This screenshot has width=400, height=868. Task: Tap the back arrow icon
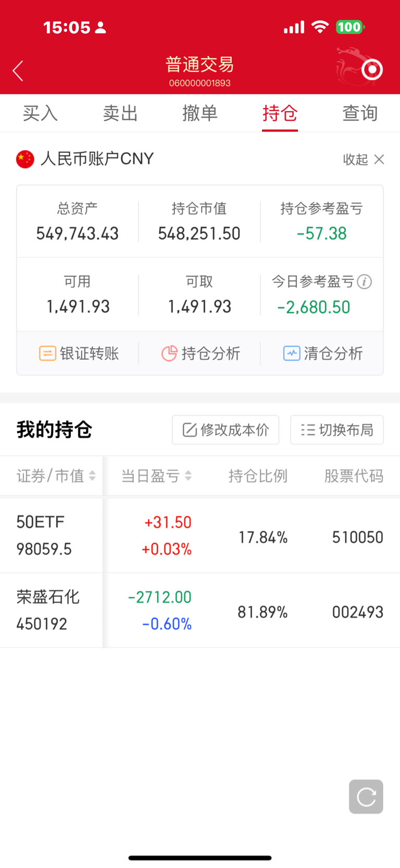(x=18, y=71)
